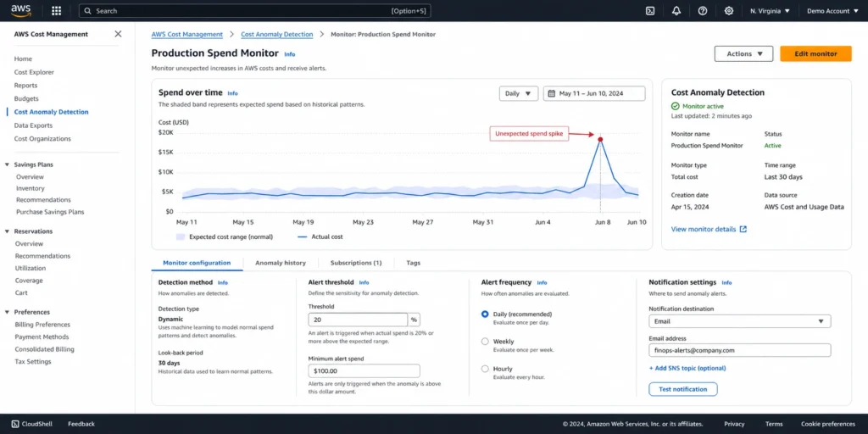Switch to the Subscriptions (1) tab

(356, 263)
